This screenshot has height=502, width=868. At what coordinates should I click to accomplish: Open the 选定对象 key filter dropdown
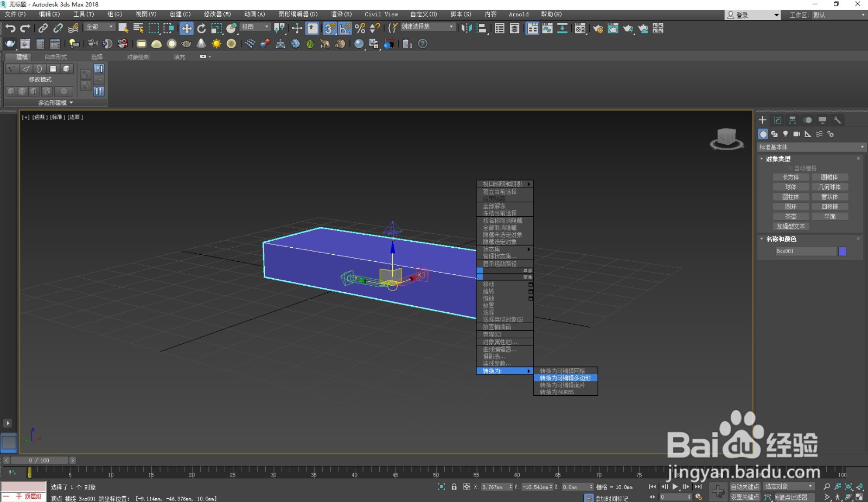pos(789,486)
